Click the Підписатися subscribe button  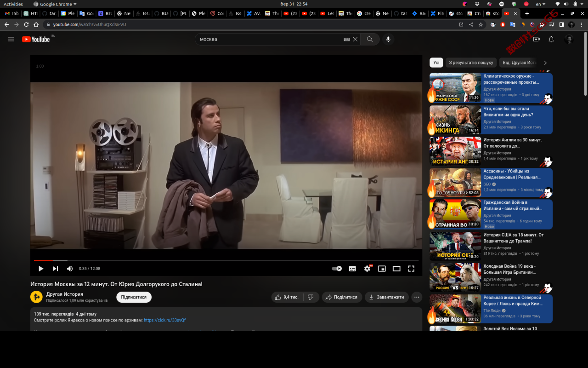coord(134,297)
